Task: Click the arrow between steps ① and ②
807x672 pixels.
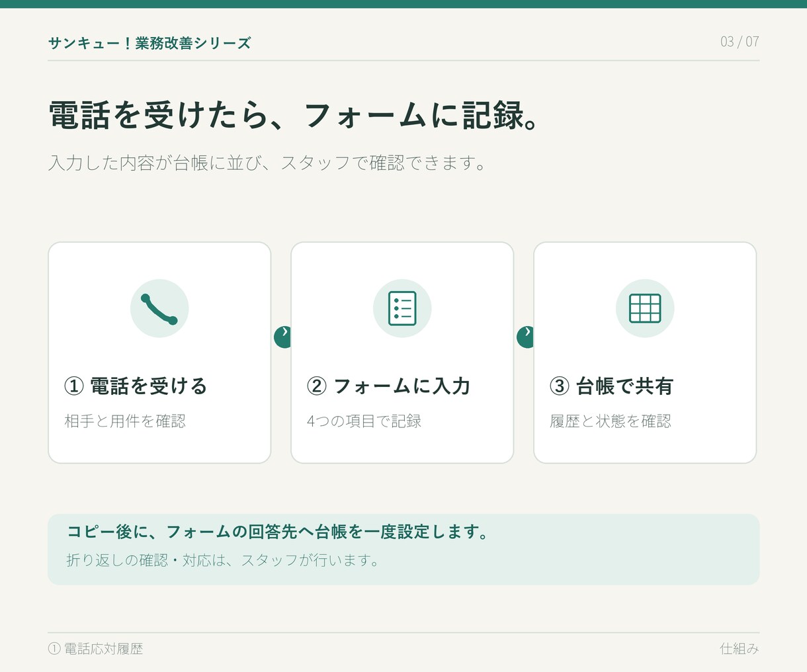Action: click(x=282, y=337)
